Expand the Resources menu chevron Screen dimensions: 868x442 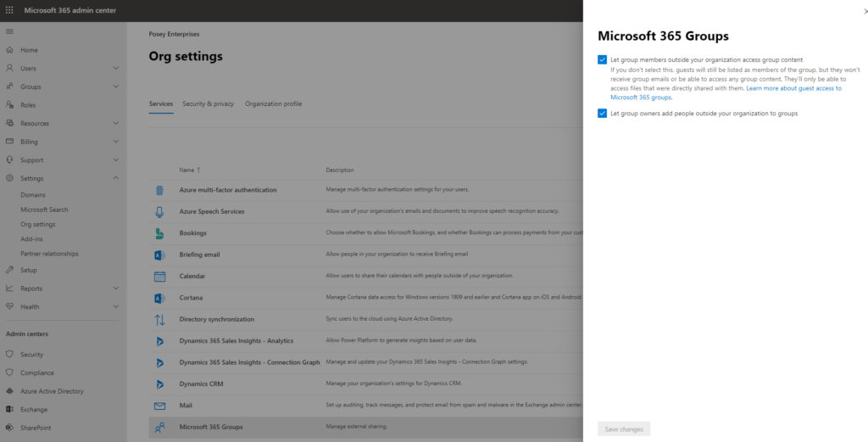point(115,123)
